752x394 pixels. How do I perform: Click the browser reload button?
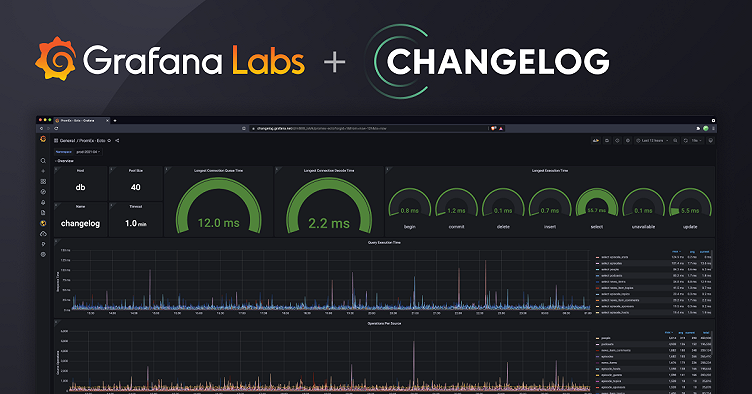[56, 128]
